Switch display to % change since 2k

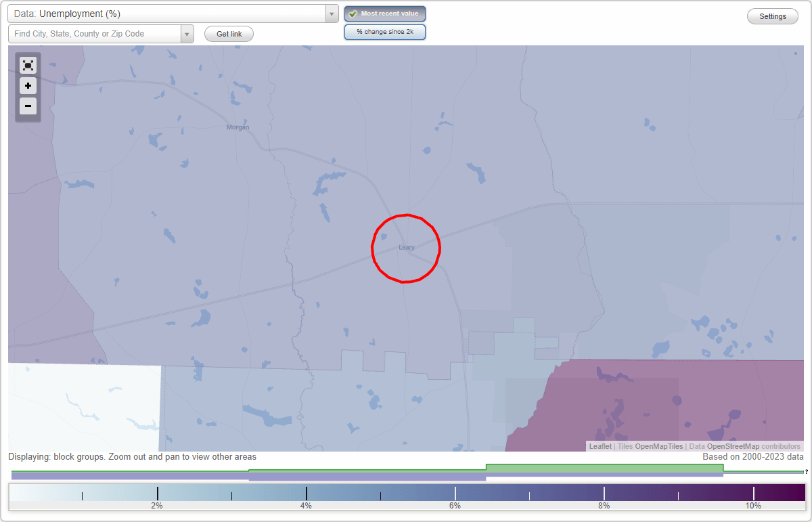[x=385, y=31]
